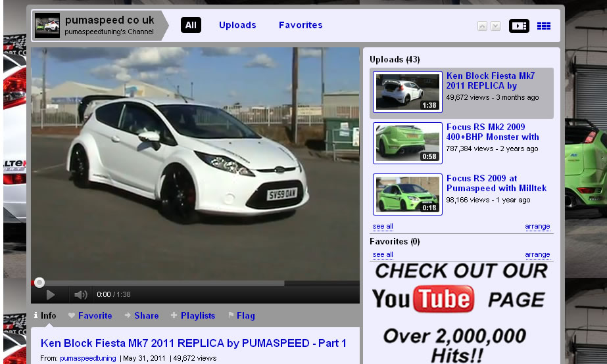Screen dimensions: 607x364
Task: Expand the Playlists option
Action: 193,315
